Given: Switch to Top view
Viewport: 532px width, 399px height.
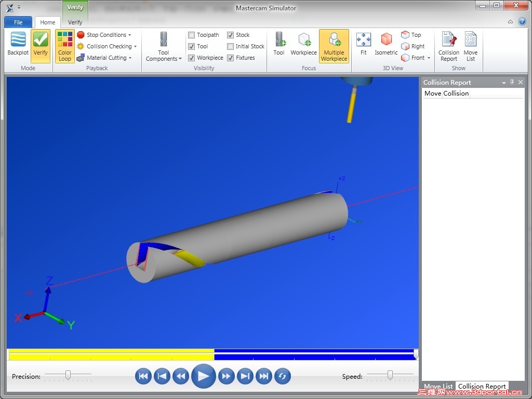Looking at the screenshot, I should pyautogui.click(x=411, y=35).
